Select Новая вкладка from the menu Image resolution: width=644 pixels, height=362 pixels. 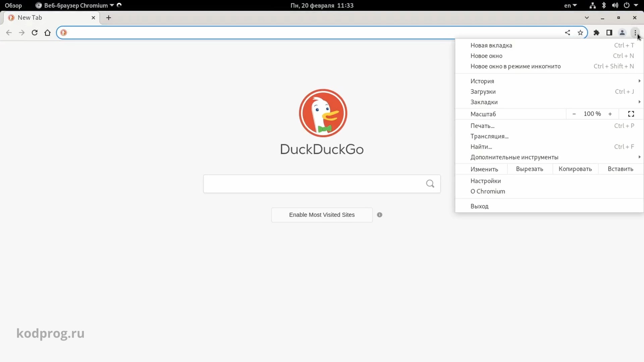click(x=549, y=45)
